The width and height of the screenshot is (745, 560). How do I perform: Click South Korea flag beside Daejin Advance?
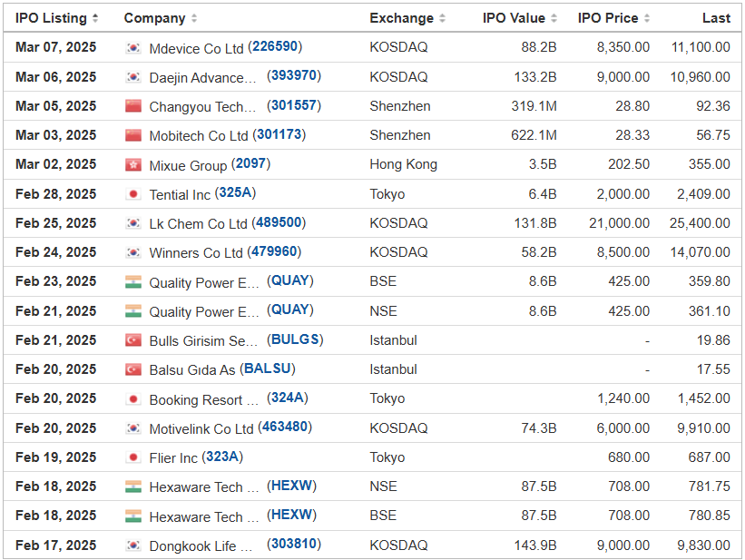pyautogui.click(x=133, y=77)
